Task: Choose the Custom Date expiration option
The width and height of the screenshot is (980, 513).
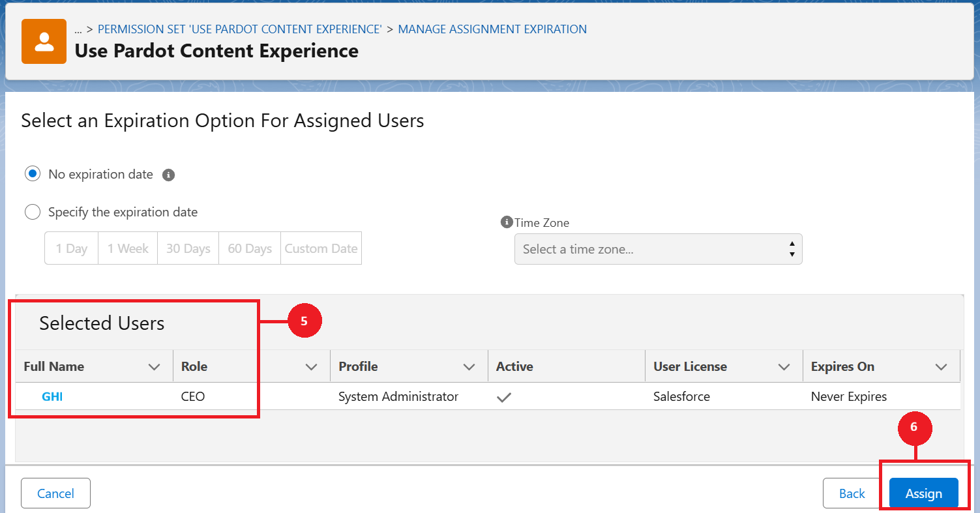Action: (x=321, y=249)
